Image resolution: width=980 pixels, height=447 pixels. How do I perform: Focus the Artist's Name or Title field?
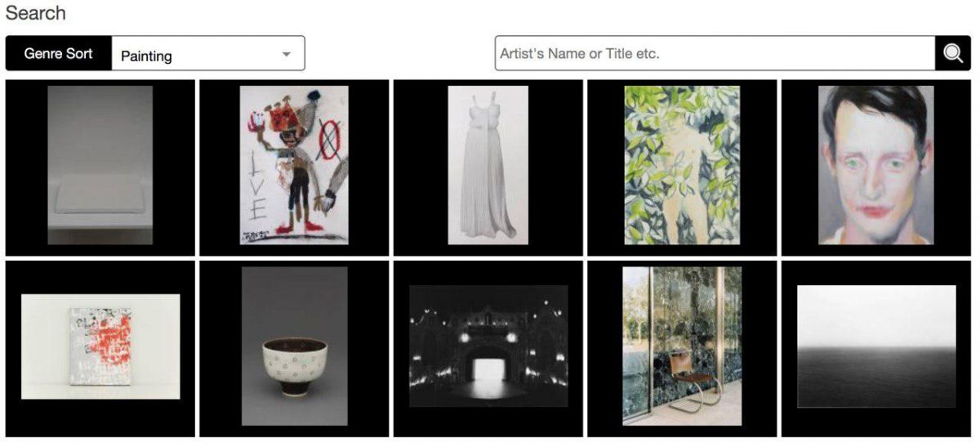pyautogui.click(x=715, y=53)
